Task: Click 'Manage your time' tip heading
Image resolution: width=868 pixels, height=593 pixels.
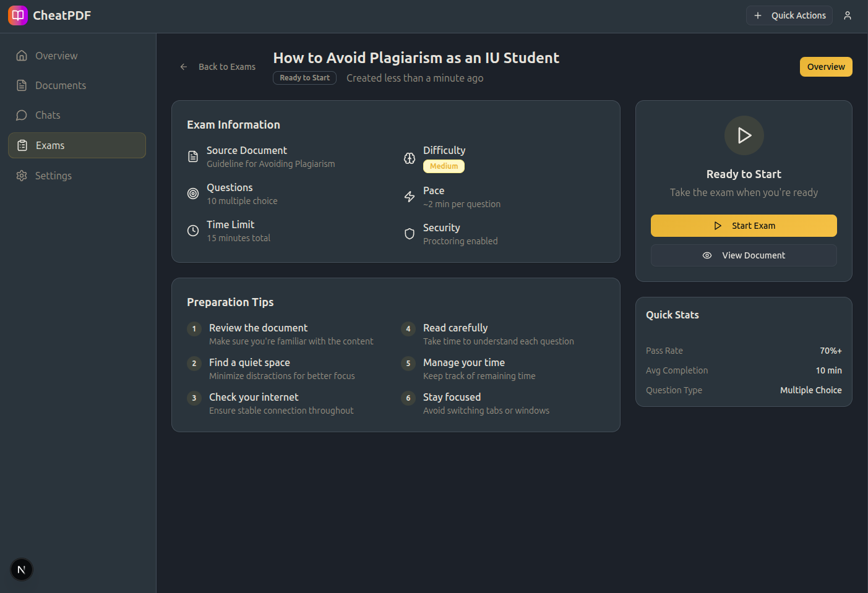Action: click(x=464, y=362)
